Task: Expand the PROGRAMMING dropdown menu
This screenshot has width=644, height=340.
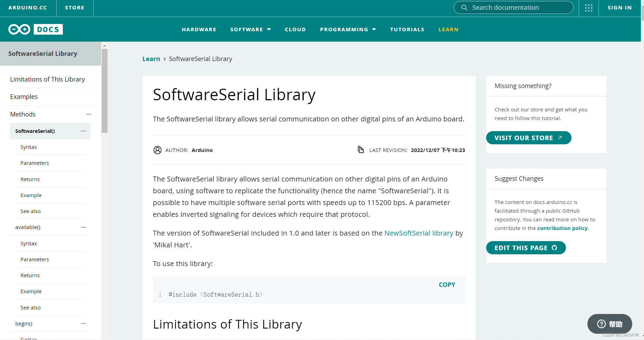Action: tap(348, 29)
